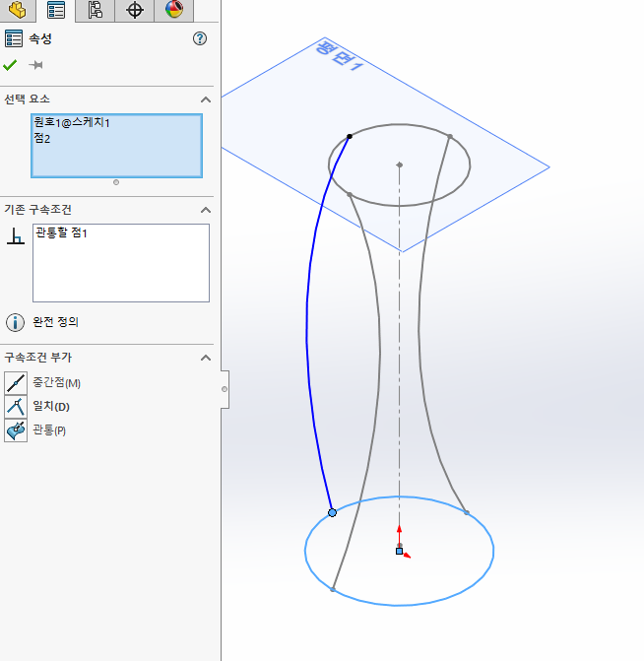Collapse the 선택 요소 section
This screenshot has width=644, height=661.
(206, 99)
